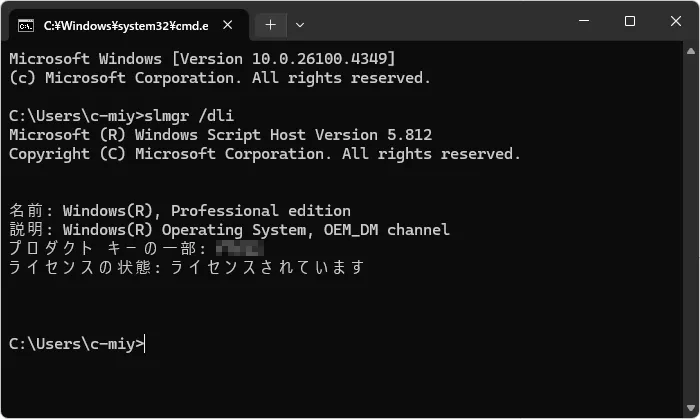This screenshot has height=419, width=700.
Task: Maximize the terminal window
Action: click(x=630, y=21)
